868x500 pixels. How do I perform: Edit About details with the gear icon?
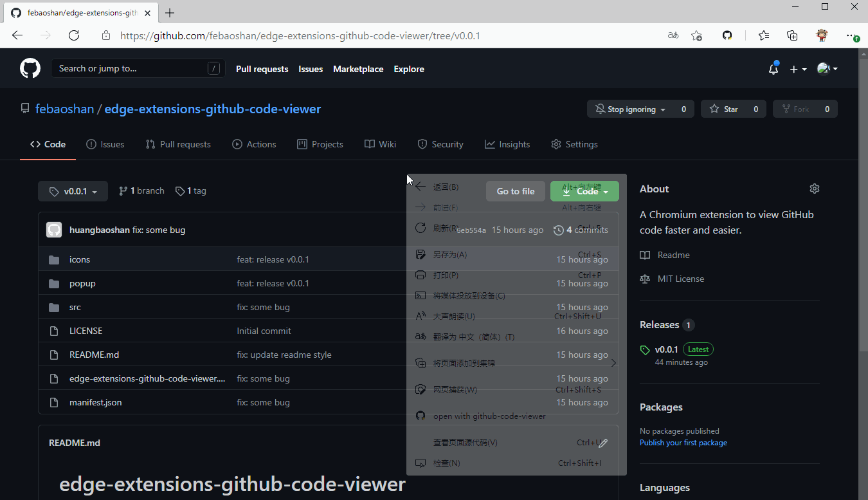coord(815,189)
